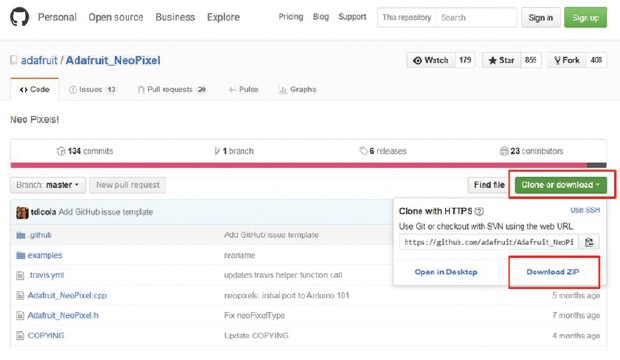Open Support link
The image size is (620, 360).
pos(352,17)
